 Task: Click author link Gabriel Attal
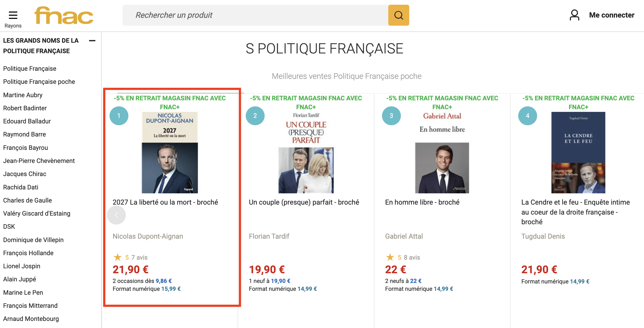click(404, 236)
